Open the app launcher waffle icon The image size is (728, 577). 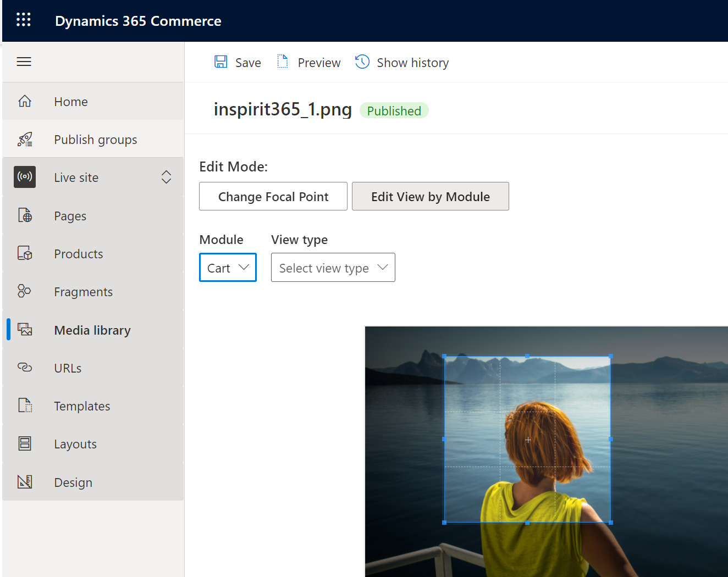(x=24, y=20)
